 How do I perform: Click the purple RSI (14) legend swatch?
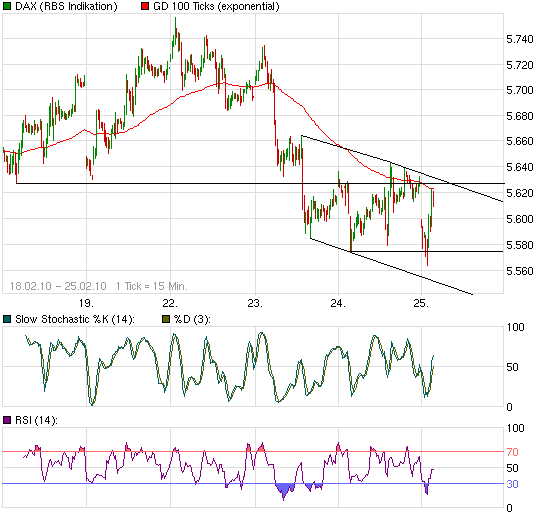click(x=7, y=420)
